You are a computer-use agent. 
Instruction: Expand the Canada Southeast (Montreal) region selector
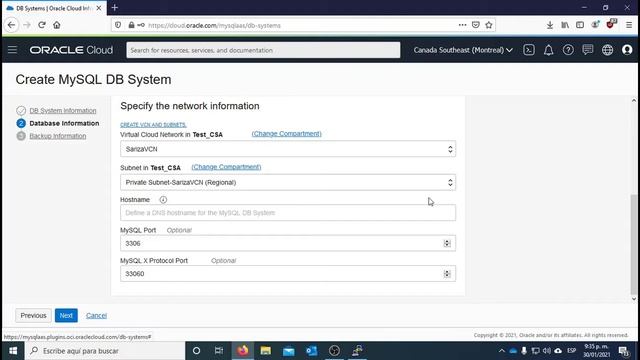(x=463, y=50)
